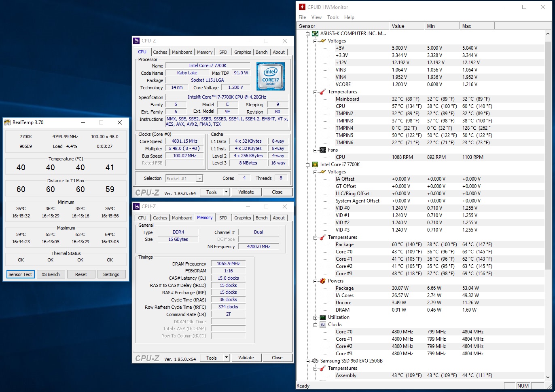Click the Value column header
Screen dimensions: 555x392
[407, 26]
